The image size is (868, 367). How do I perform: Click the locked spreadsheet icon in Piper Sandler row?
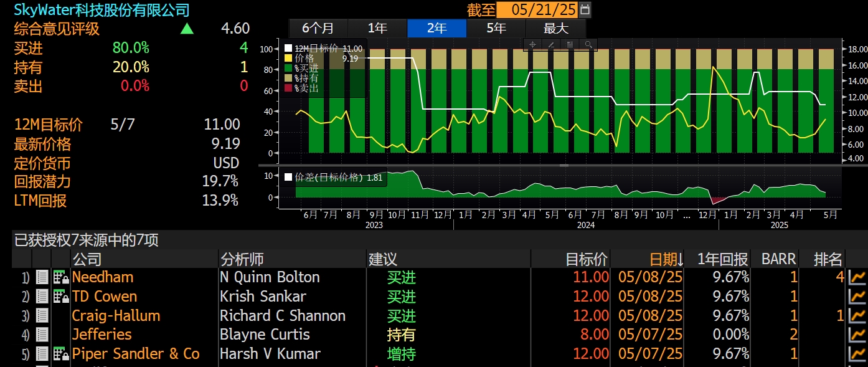(61, 354)
